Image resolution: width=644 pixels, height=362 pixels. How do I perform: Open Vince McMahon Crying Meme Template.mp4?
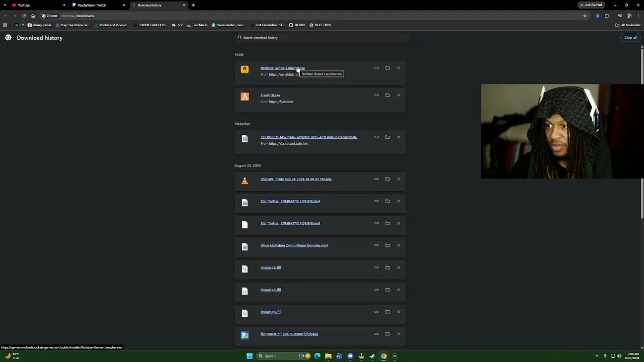pyautogui.click(x=294, y=245)
